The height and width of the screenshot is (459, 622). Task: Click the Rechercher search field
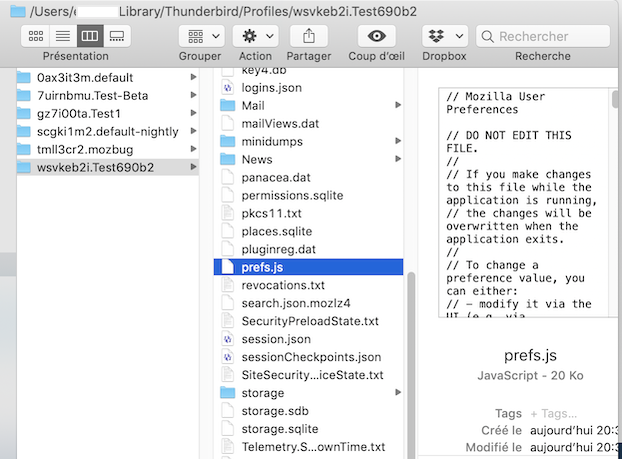(543, 36)
